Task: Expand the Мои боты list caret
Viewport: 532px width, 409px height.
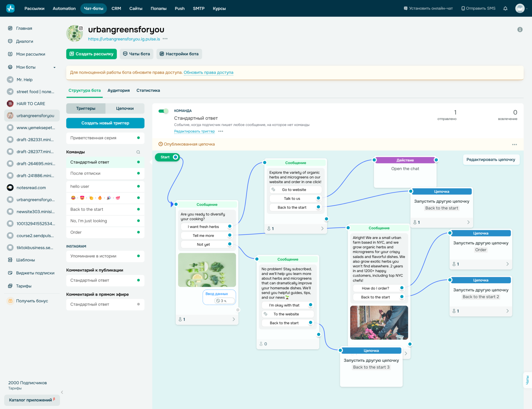Action: [x=55, y=68]
